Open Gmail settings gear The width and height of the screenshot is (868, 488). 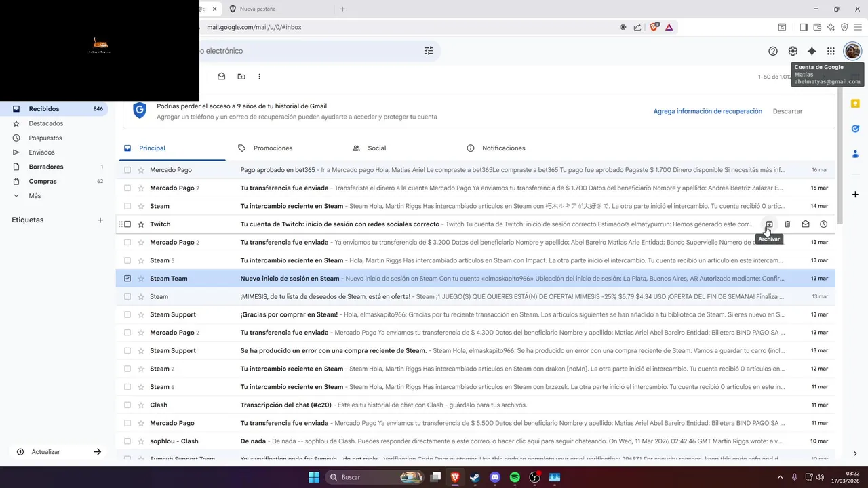click(x=793, y=51)
